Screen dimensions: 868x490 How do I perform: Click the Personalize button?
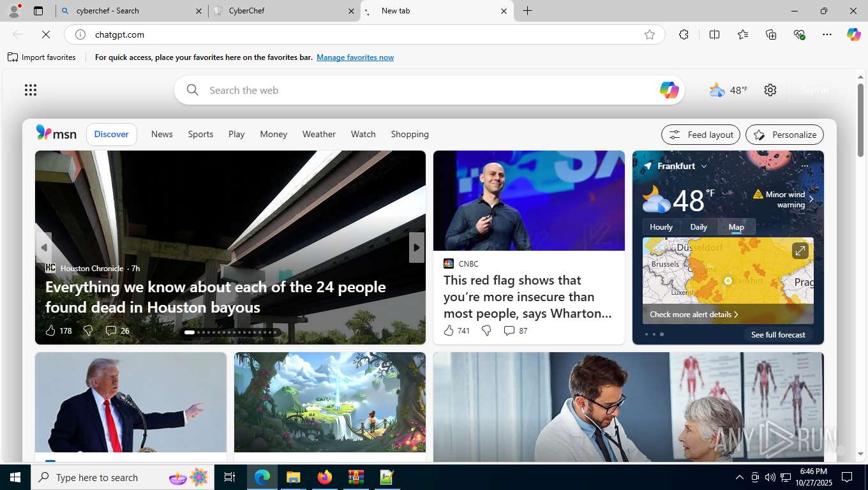coord(785,135)
